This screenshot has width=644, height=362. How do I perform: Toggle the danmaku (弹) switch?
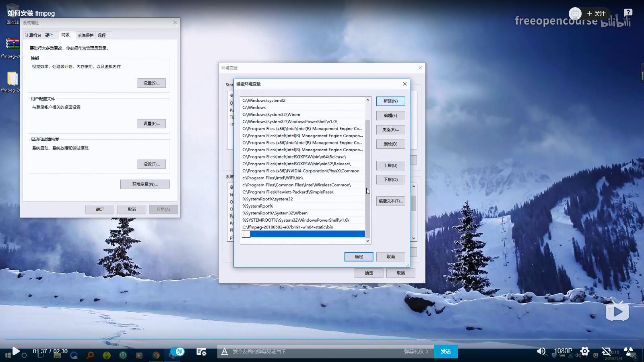[178, 352]
